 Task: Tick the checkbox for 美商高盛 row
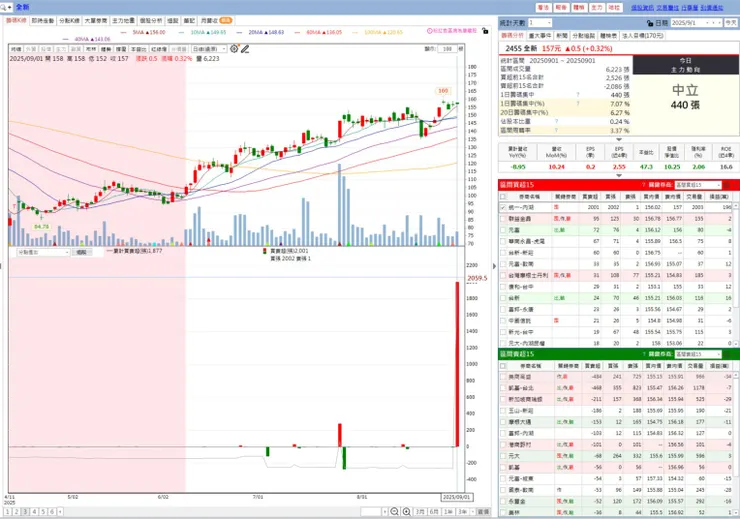pyautogui.click(x=503, y=377)
